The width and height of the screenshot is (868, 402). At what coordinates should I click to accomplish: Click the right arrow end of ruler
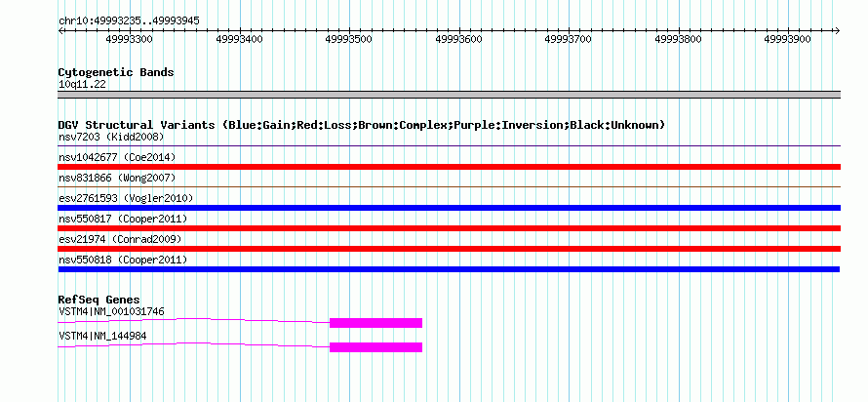838,31
